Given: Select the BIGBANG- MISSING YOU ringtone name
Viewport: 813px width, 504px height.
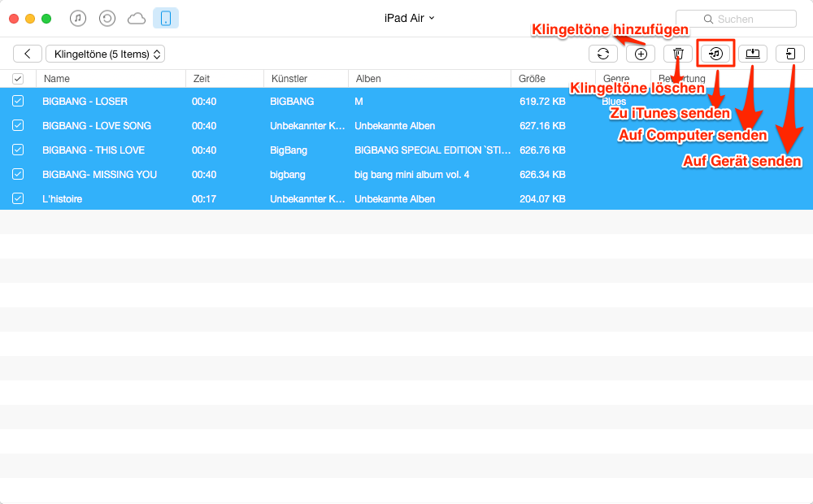Looking at the screenshot, I should click(99, 175).
